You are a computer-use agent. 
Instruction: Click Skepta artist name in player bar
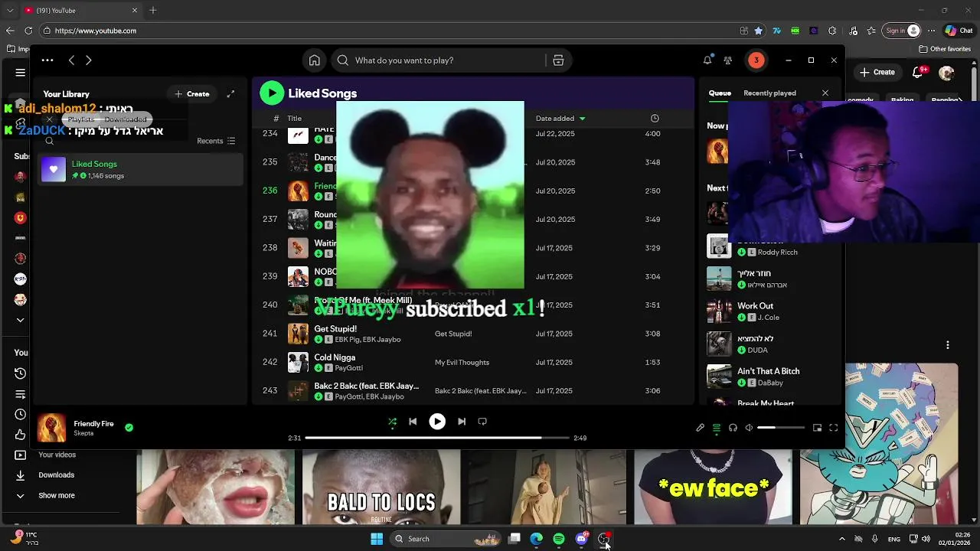tap(83, 434)
